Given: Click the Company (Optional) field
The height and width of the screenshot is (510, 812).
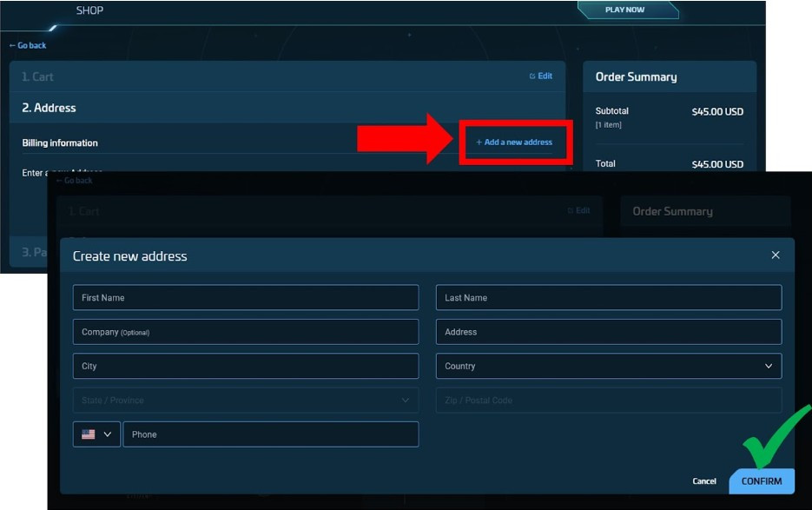Looking at the screenshot, I should [x=246, y=331].
